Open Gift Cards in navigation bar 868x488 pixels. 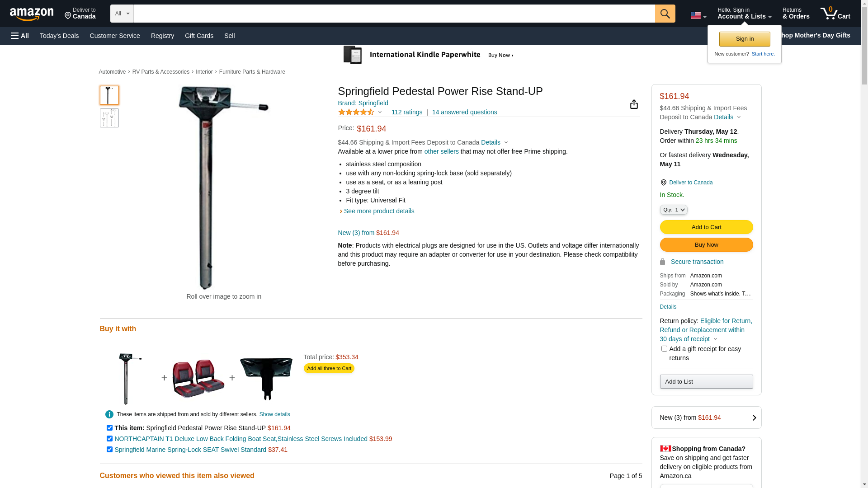[x=199, y=36]
